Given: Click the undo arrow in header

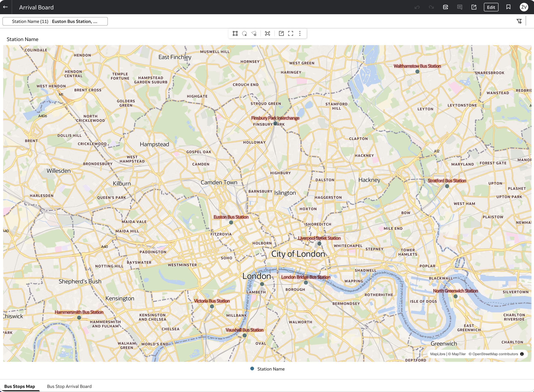Looking at the screenshot, I should tap(417, 7).
